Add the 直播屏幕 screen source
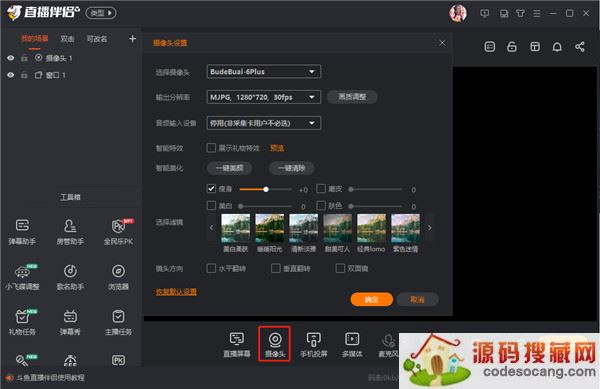This screenshot has width=600, height=389. [237, 345]
